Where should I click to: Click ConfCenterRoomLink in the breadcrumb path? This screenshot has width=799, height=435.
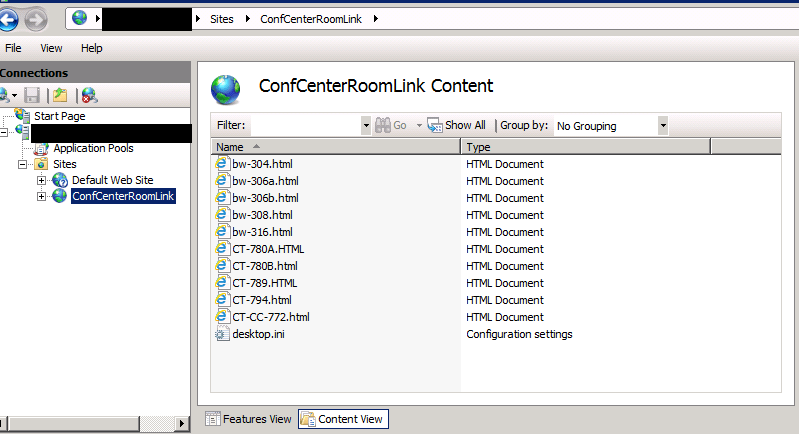pos(311,19)
